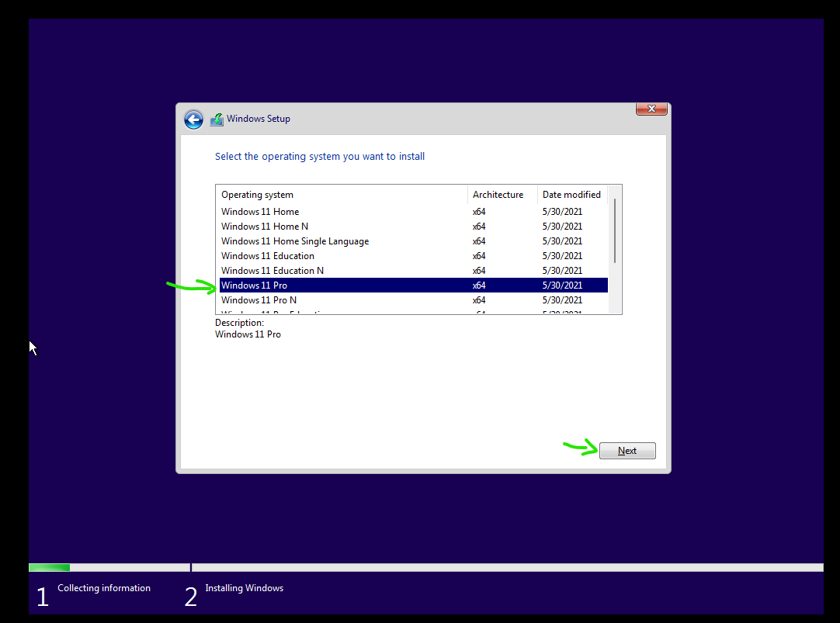This screenshot has height=623, width=840.
Task: Go back using the blue arrow button
Action: tap(193, 119)
